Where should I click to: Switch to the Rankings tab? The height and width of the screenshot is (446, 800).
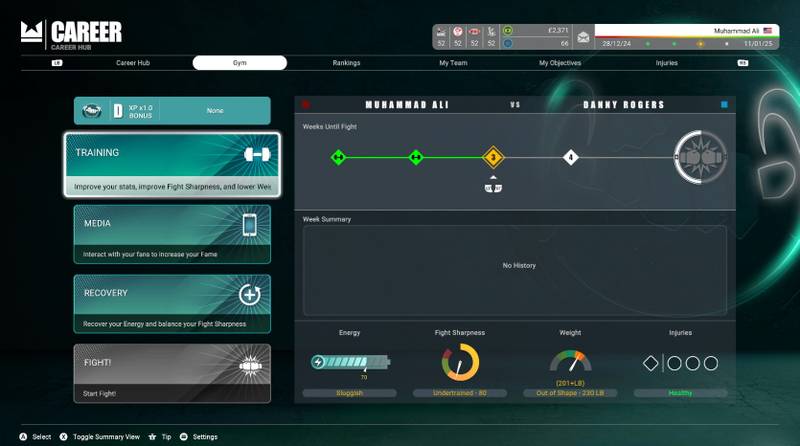click(x=346, y=63)
